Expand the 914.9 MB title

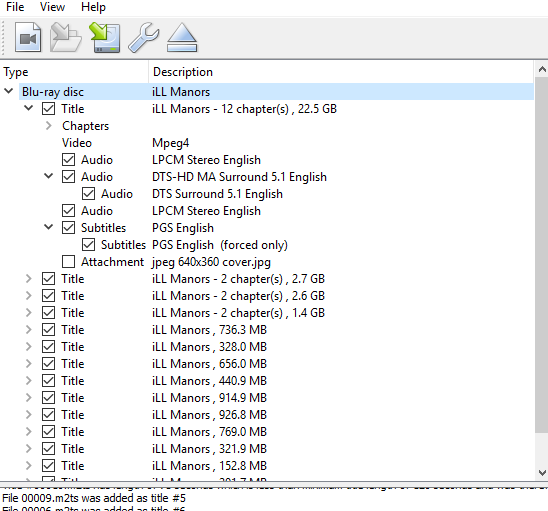click(29, 398)
